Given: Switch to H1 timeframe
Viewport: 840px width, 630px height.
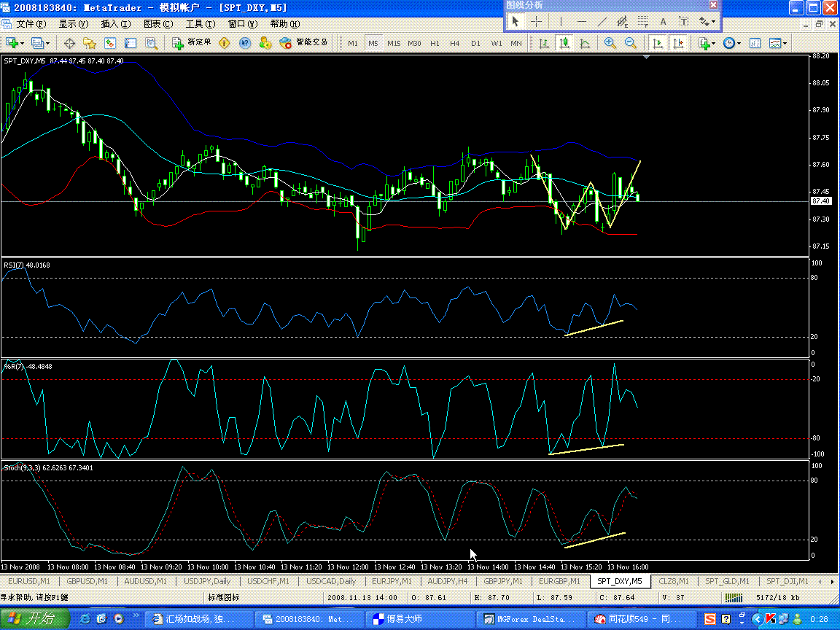Looking at the screenshot, I should pos(435,44).
